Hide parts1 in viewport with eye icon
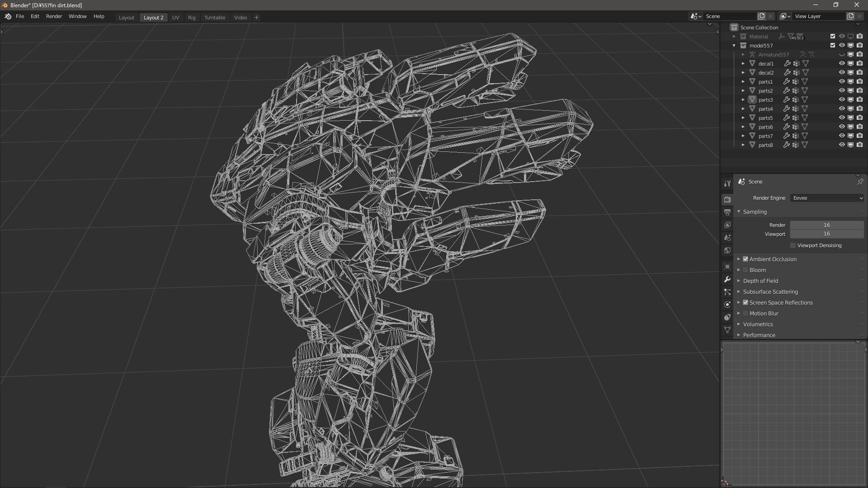Viewport: 868px width, 488px height. [x=842, y=82]
